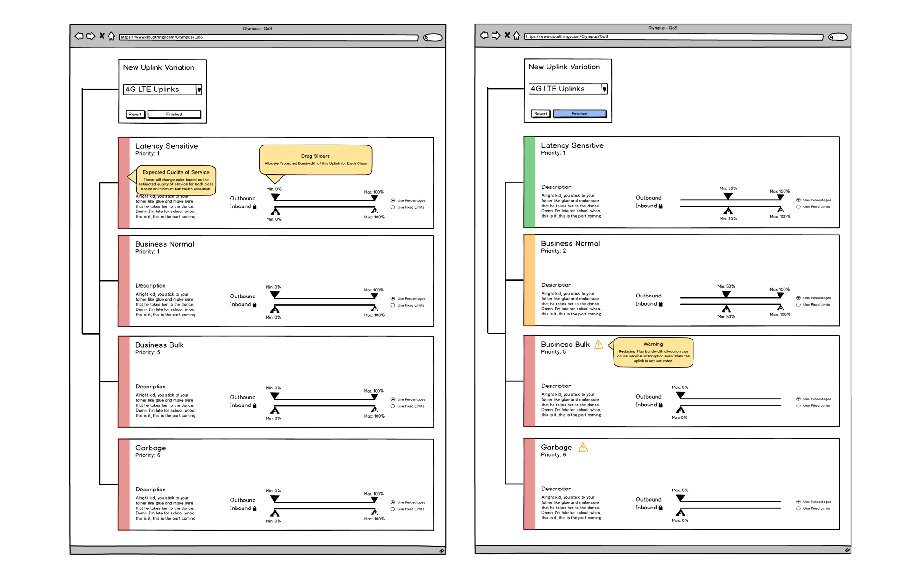Click forward arrow in left browser window
The height and width of the screenshot is (581, 924).
[91, 36]
